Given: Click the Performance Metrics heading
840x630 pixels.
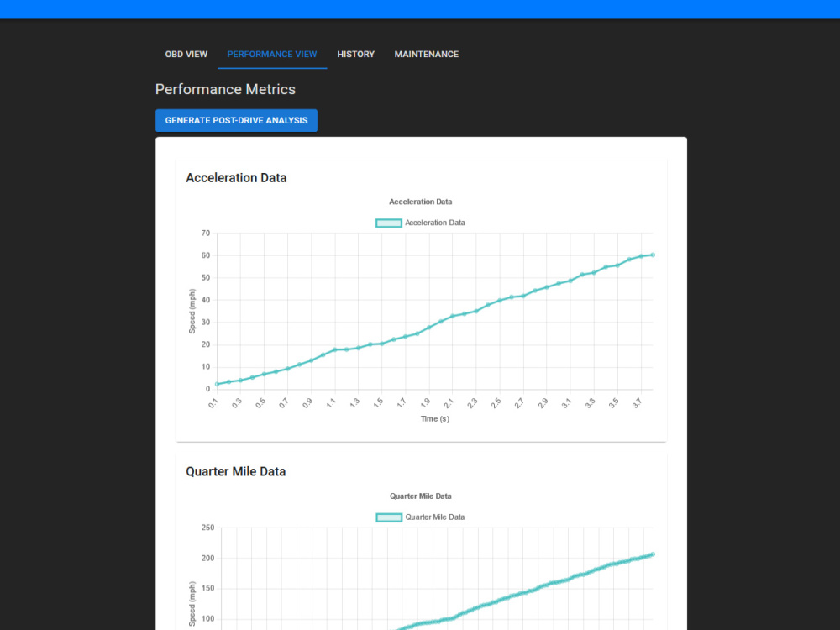Looking at the screenshot, I should [x=225, y=90].
